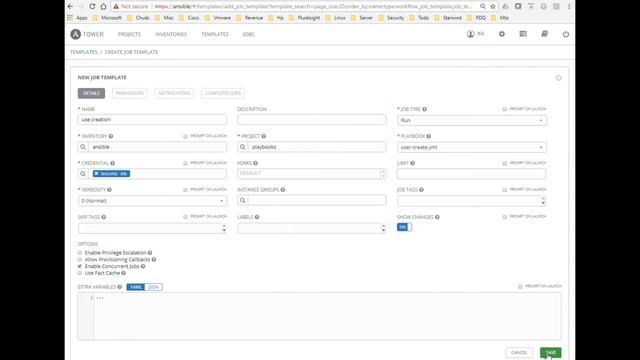This screenshot has width=640, height=360.
Task: Open the Playbook dropdown
Action: point(472,147)
